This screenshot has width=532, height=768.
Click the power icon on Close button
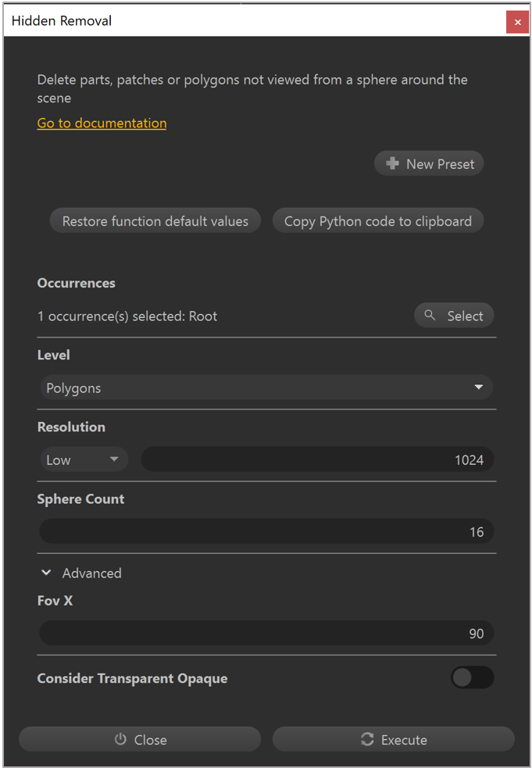click(x=120, y=739)
